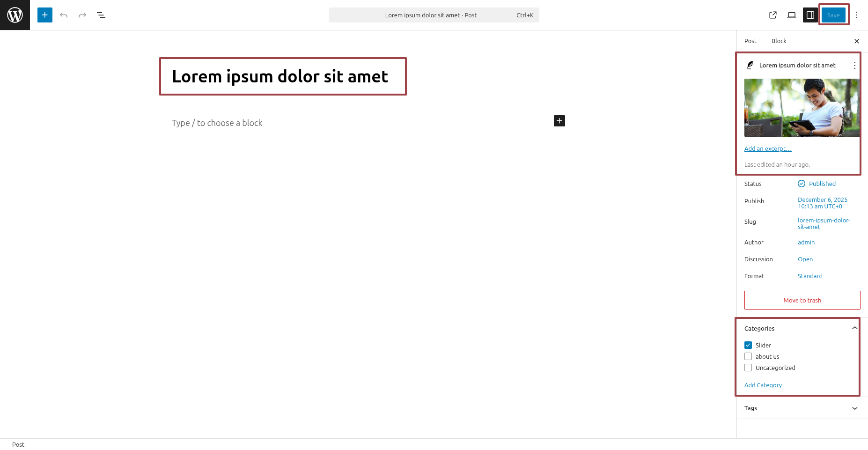Check the about us category
The height and width of the screenshot is (450, 868).
point(748,356)
